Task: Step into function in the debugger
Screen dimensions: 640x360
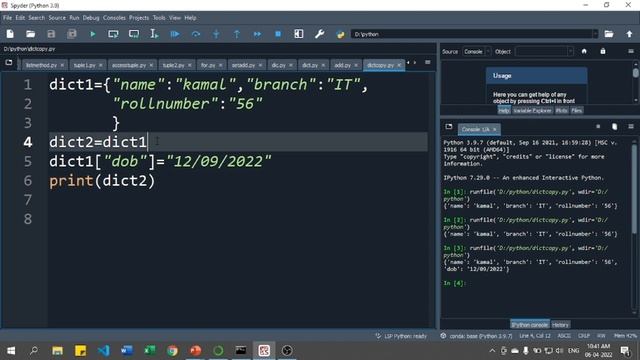Action: coord(216,34)
